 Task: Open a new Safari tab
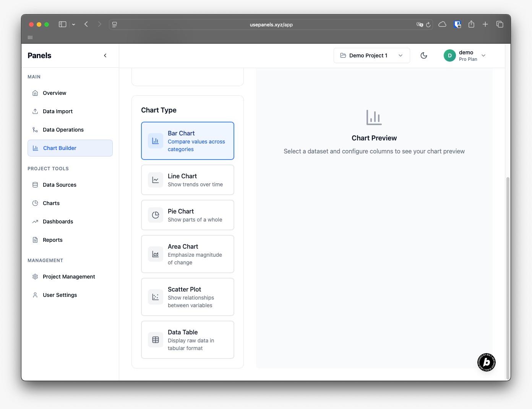click(x=485, y=24)
